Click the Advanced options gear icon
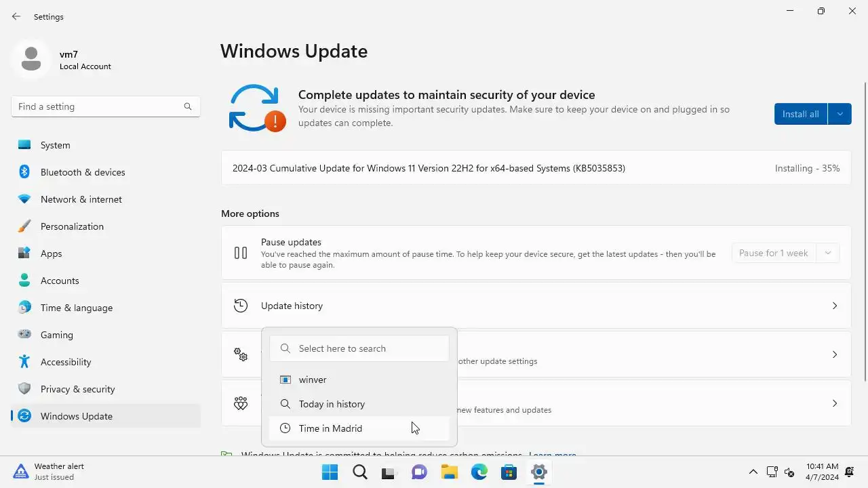868x488 pixels. coord(241,354)
